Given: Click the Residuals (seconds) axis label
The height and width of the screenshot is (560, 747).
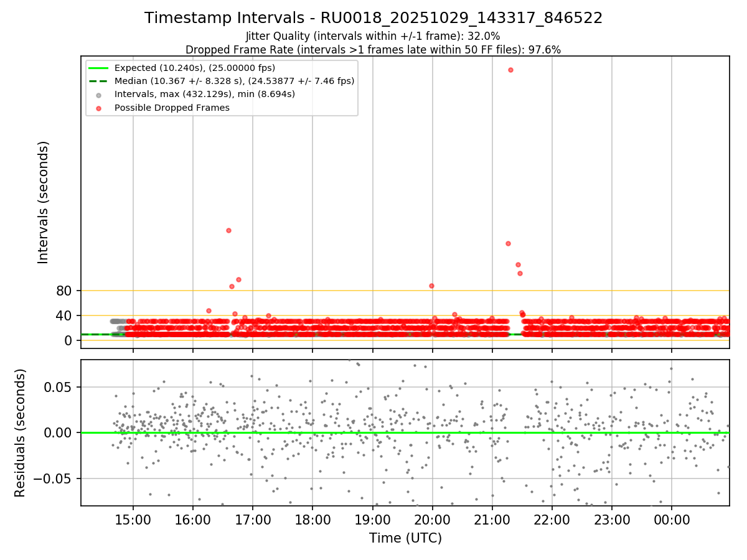Looking at the screenshot, I should coord(21,432).
